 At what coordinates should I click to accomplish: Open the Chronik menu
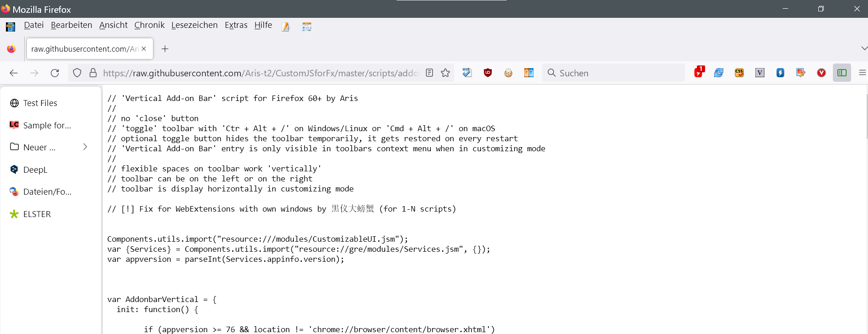(150, 25)
